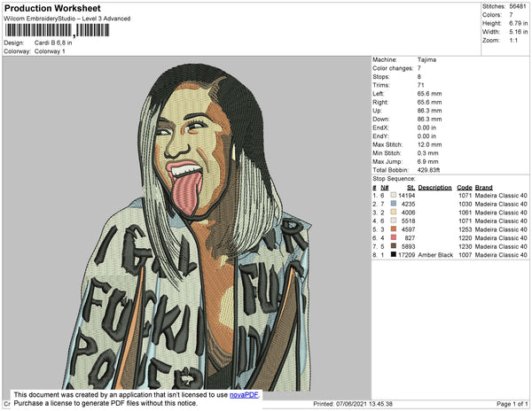Click the 'Code' column header

coord(465,188)
